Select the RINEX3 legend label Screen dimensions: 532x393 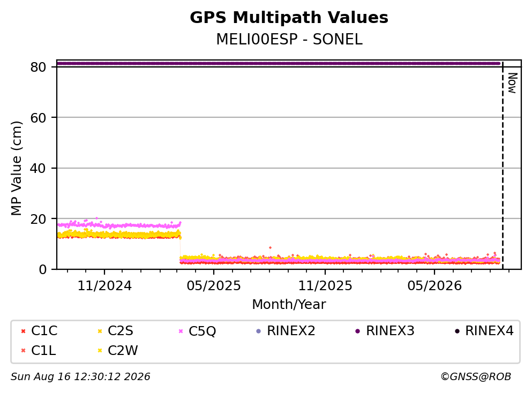pyautogui.click(x=390, y=331)
